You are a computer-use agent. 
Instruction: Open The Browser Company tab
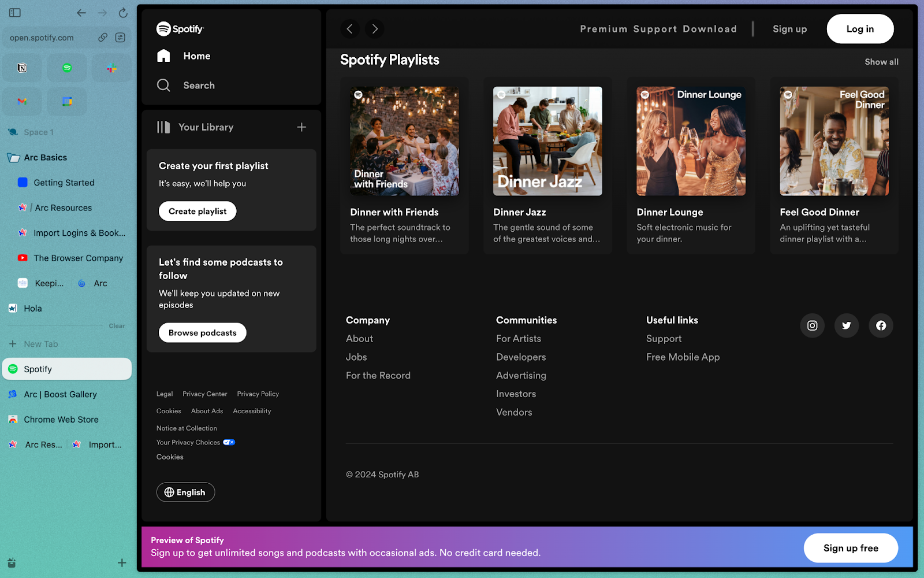(x=69, y=258)
